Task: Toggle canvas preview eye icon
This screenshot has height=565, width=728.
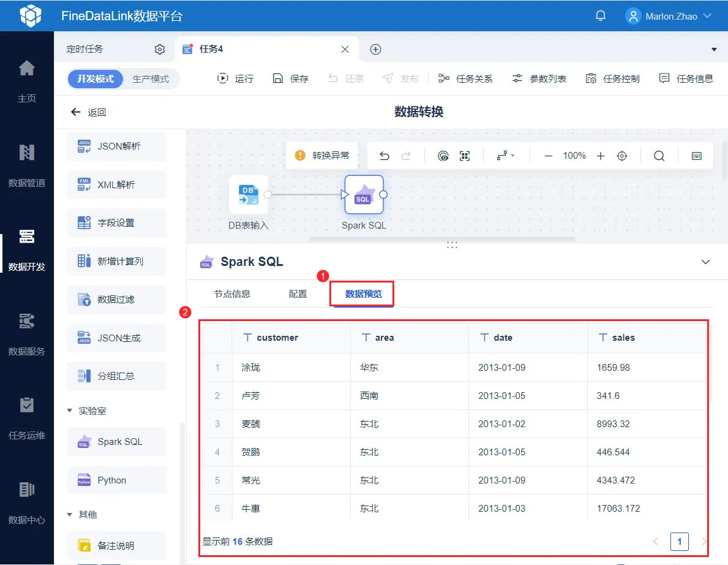Action: click(443, 156)
